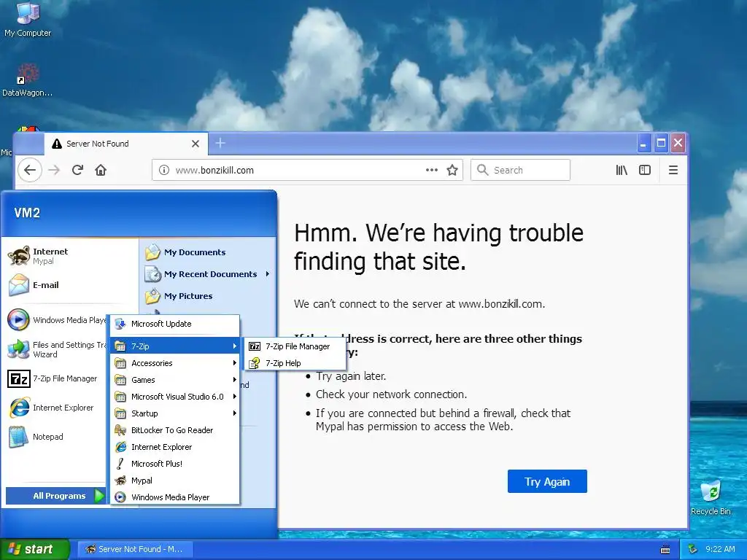Expand My Recent Documents submenu
Image resolution: width=747 pixels, height=560 pixels.
click(208, 274)
